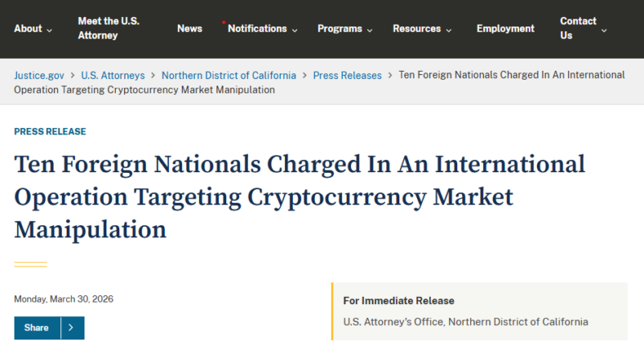
Task: Expand the Contact Us chevron
Action: pyautogui.click(x=604, y=30)
